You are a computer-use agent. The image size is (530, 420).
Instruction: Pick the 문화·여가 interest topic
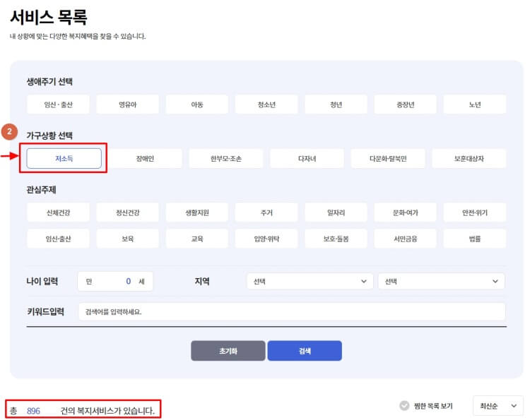406,212
